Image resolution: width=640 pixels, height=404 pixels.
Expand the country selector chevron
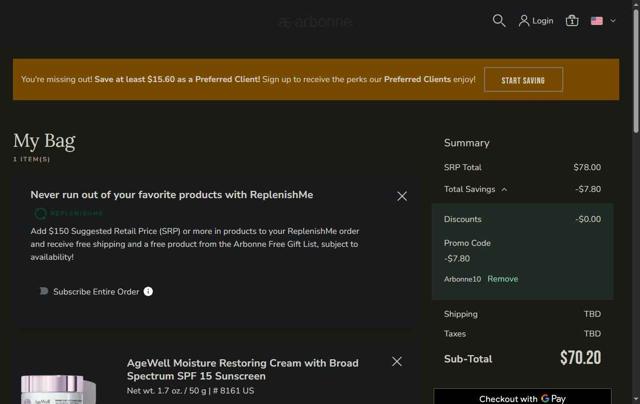[613, 21]
